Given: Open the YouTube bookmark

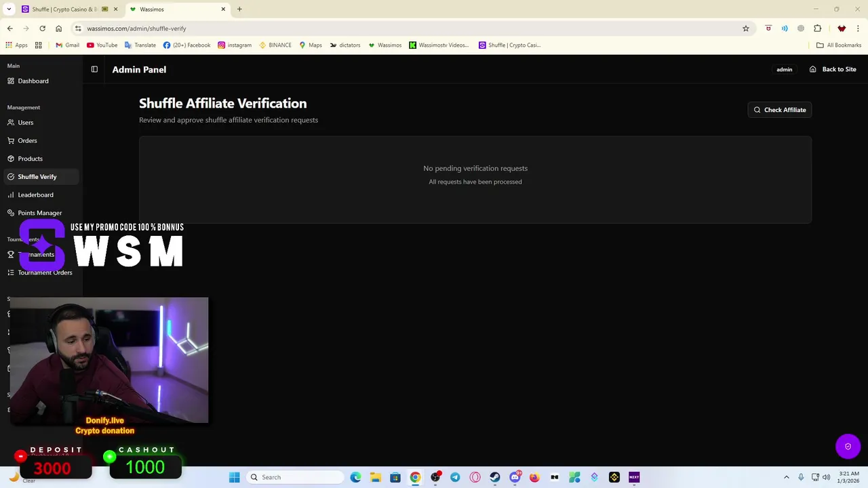Looking at the screenshot, I should pos(102,45).
